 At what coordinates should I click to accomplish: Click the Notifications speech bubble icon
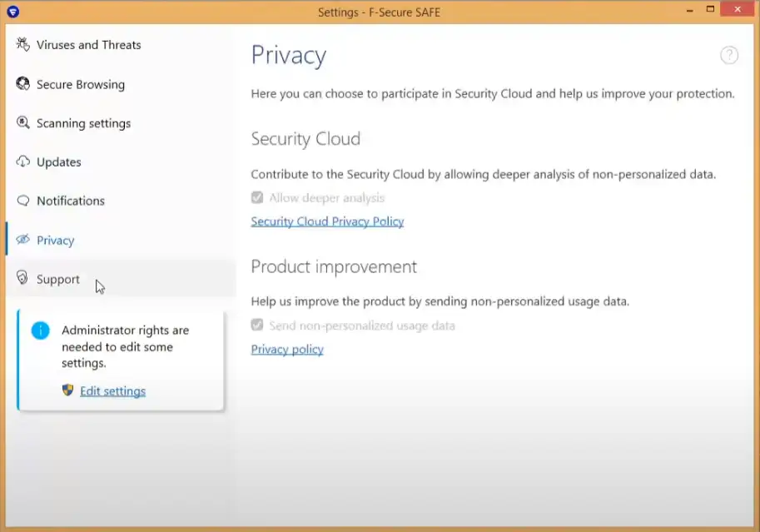[x=22, y=201]
